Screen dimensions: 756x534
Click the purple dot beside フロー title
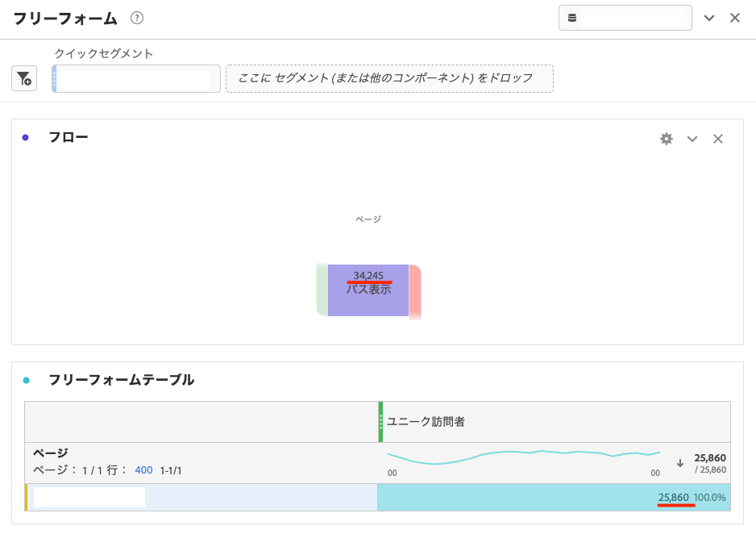pos(26,138)
